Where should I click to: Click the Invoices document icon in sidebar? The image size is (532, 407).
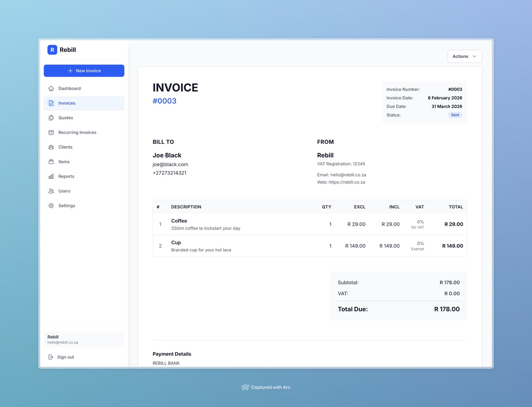[x=51, y=103]
